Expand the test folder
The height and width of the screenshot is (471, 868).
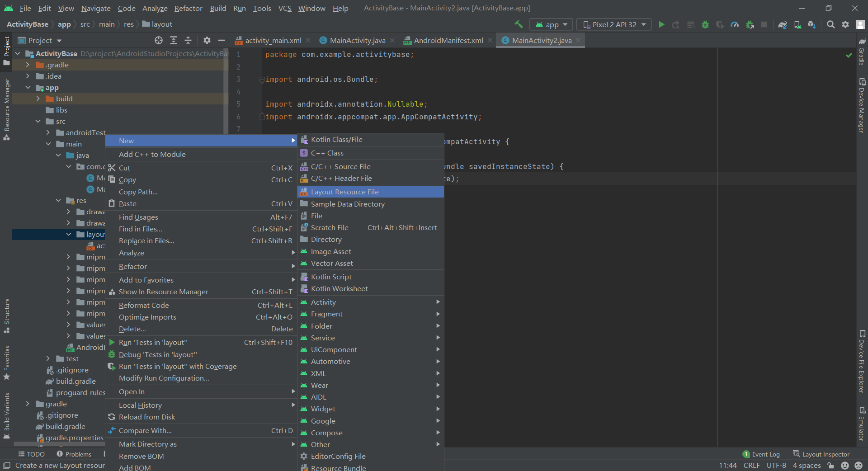point(48,358)
